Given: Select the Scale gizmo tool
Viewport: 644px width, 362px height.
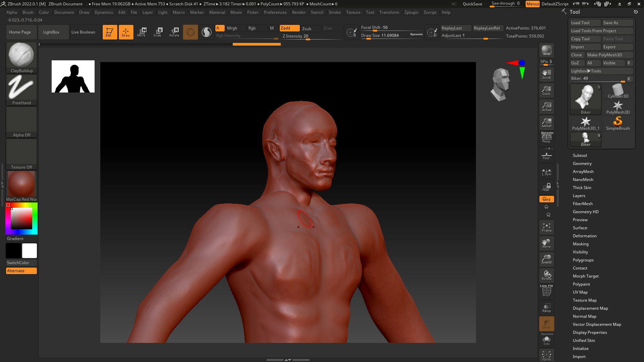Looking at the screenshot, I should tap(157, 32).
